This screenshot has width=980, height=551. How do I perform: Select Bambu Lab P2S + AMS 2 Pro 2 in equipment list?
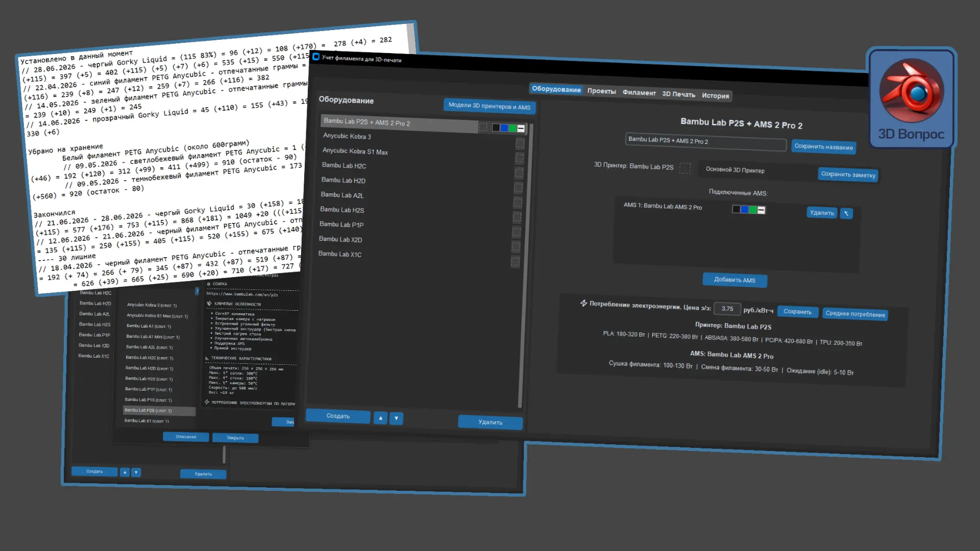[x=399, y=123]
